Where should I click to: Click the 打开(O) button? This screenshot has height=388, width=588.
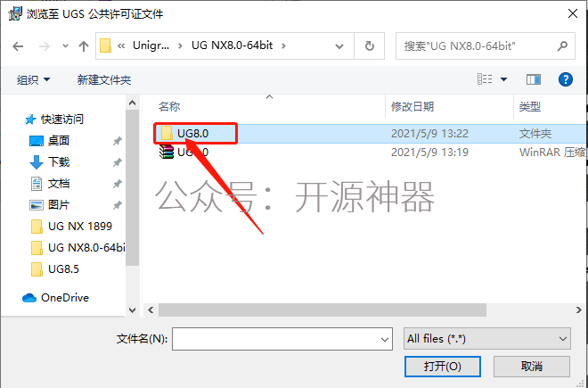pos(443,367)
